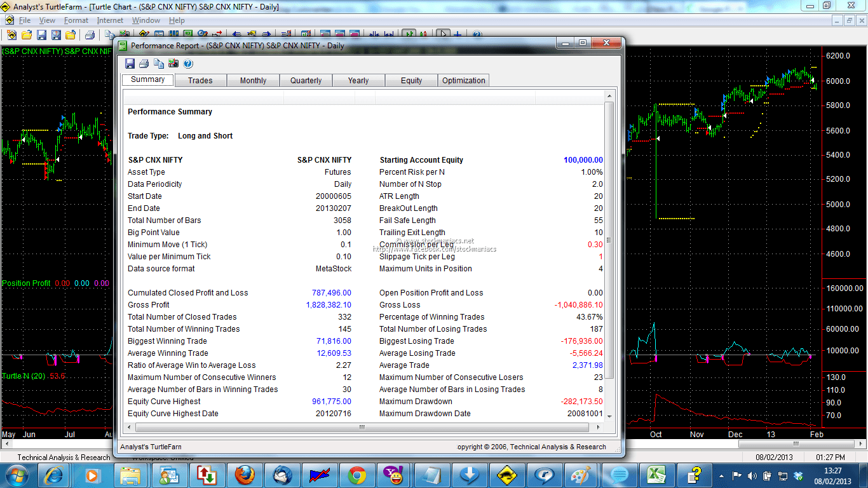Select the arrow pointer tool on the main toolbar
Image resolution: width=868 pixels, height=488 pixels.
tap(443, 34)
